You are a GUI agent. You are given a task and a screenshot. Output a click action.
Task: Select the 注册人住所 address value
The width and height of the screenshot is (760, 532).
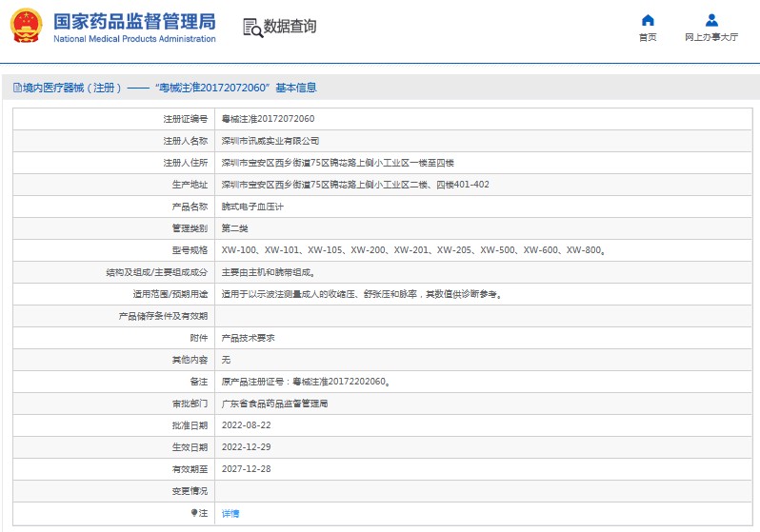pos(338,163)
